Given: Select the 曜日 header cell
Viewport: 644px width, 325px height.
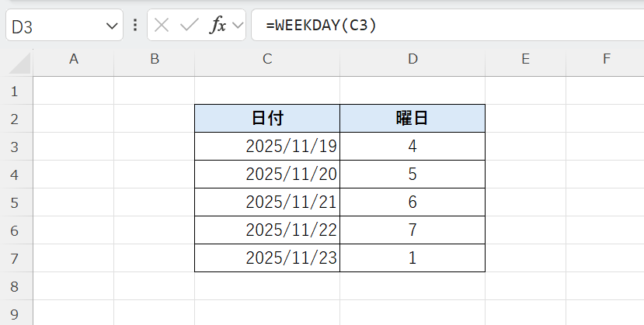Looking at the screenshot, I should coord(413,119).
